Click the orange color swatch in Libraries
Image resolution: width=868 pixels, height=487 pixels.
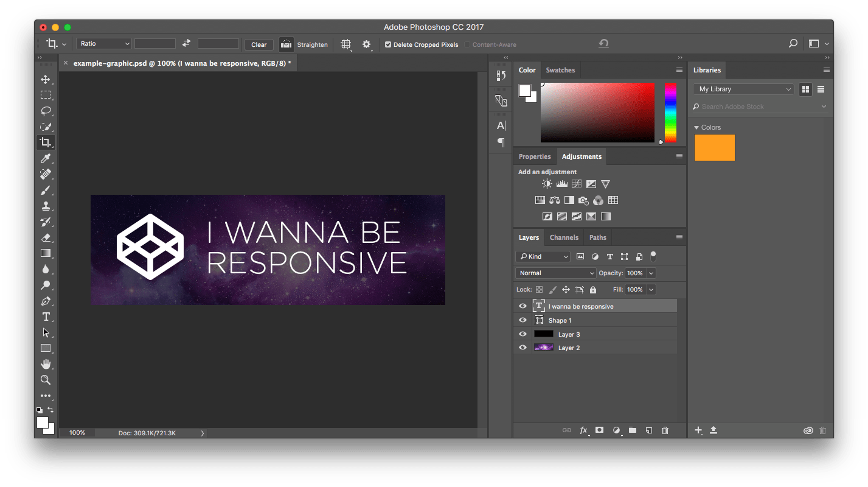click(x=714, y=147)
